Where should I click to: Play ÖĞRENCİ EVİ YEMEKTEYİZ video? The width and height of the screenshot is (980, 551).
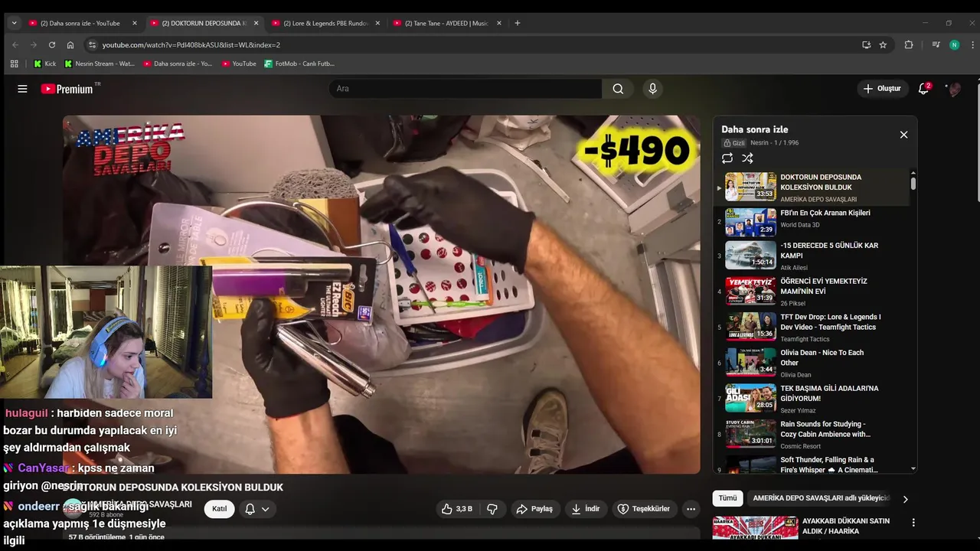point(812,292)
